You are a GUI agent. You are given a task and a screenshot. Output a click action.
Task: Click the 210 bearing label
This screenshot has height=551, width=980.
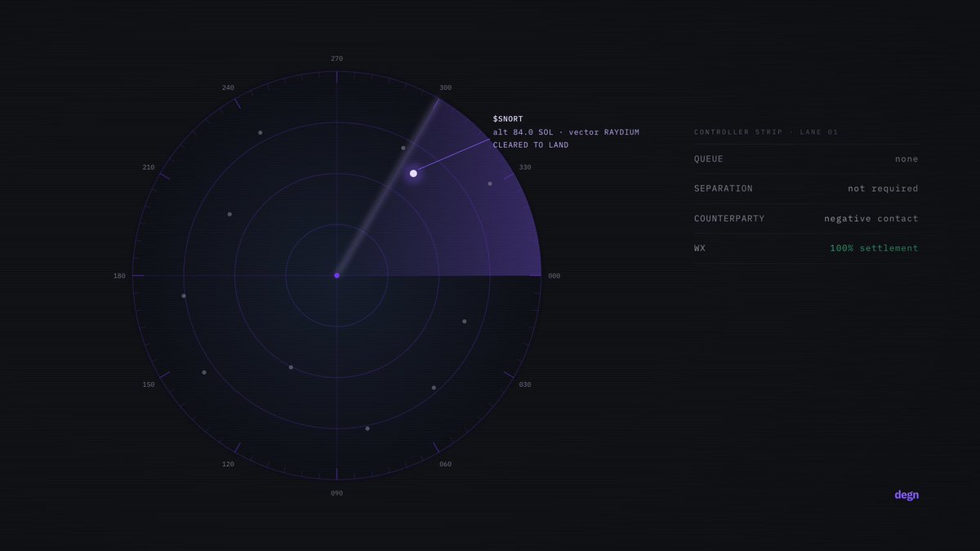pyautogui.click(x=149, y=167)
